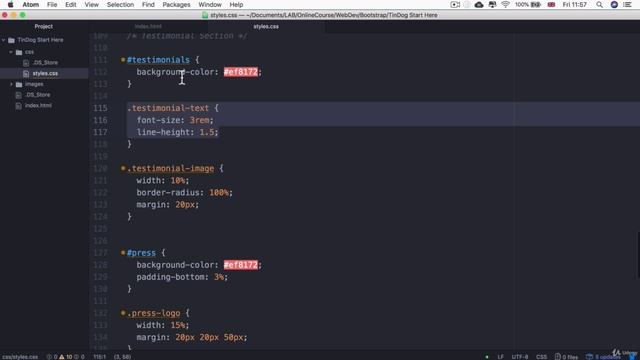The height and width of the screenshot is (360, 640).
Task: Click the padding-bottom: 3% line
Action: (x=182, y=277)
